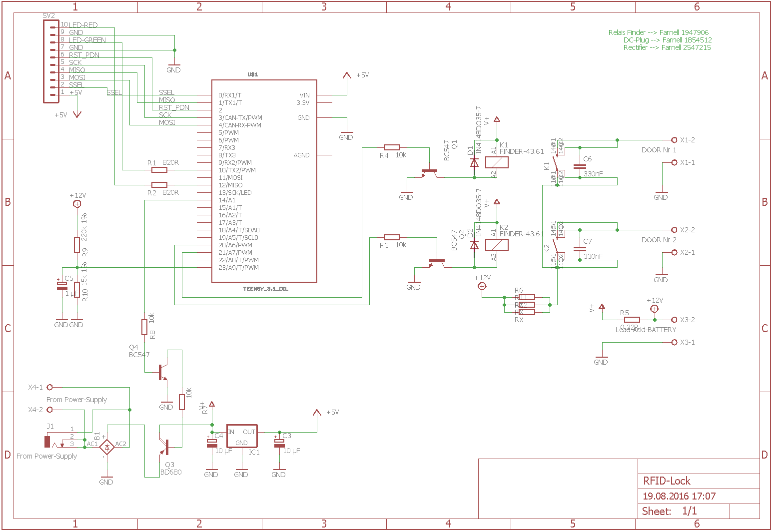The width and height of the screenshot is (772, 532).
Task: Click the 'U$1' designator above Teensy
Action: coord(253,74)
